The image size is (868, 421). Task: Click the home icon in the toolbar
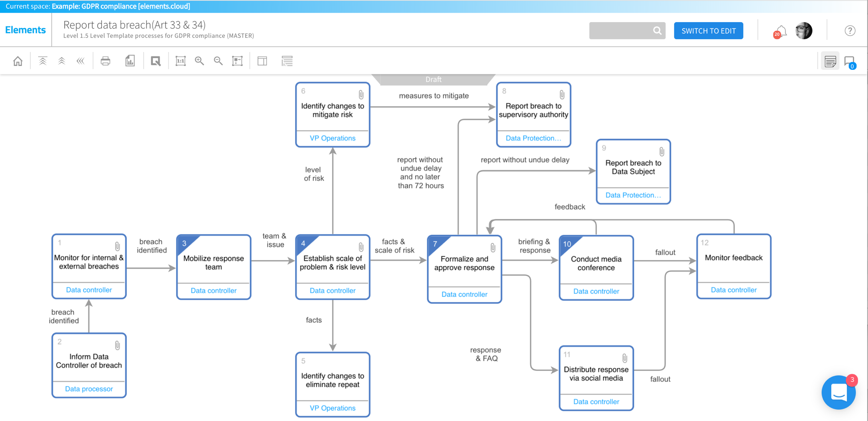pyautogui.click(x=18, y=61)
